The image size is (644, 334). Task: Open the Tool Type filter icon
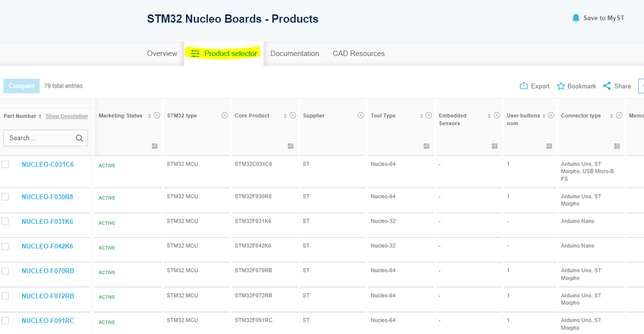[x=426, y=146]
